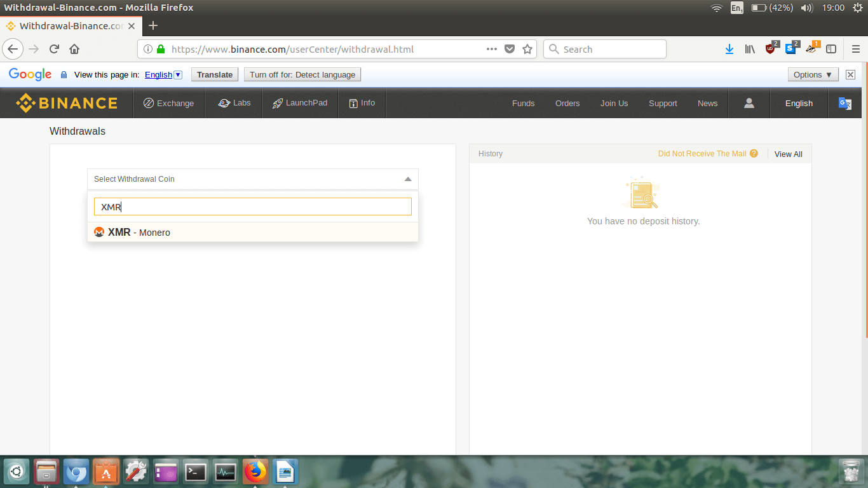Open translate language dropdown next to English
Screen dimensions: 868x488
(178, 74)
